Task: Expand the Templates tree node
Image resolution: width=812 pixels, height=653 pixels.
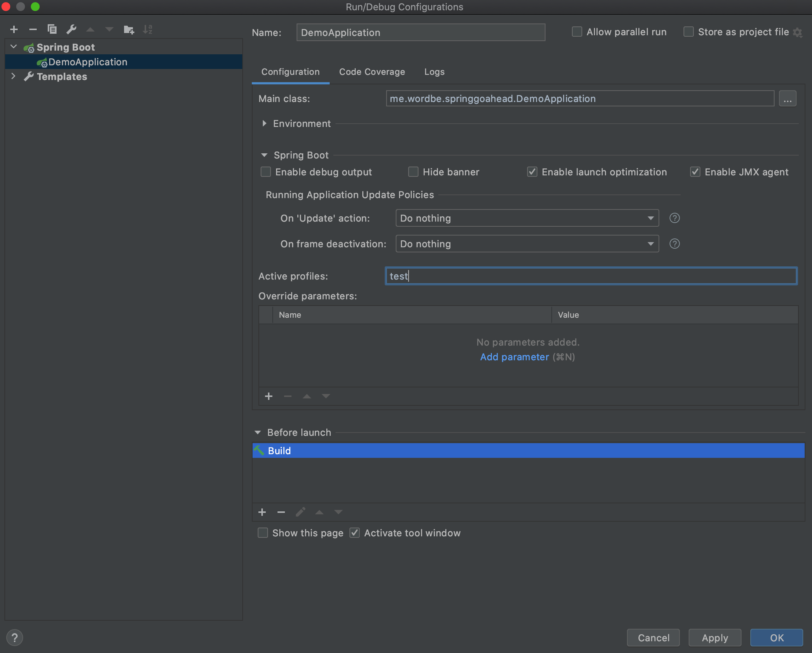Action: pos(14,76)
